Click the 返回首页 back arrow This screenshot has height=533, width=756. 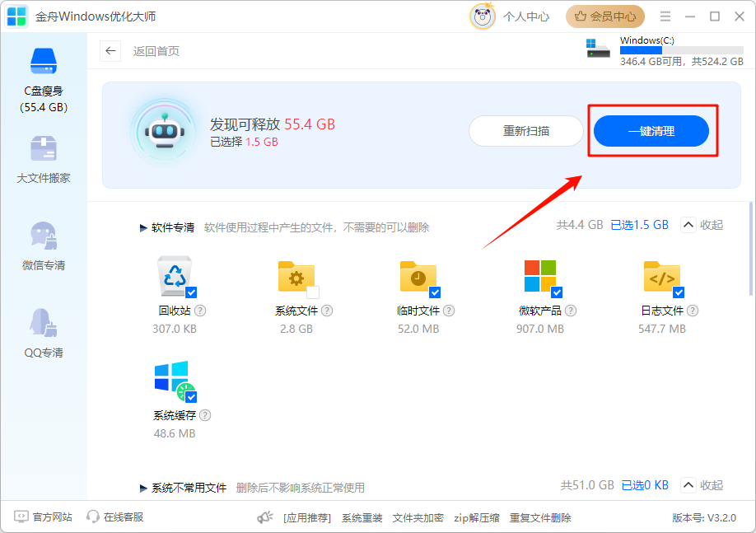pyautogui.click(x=110, y=50)
